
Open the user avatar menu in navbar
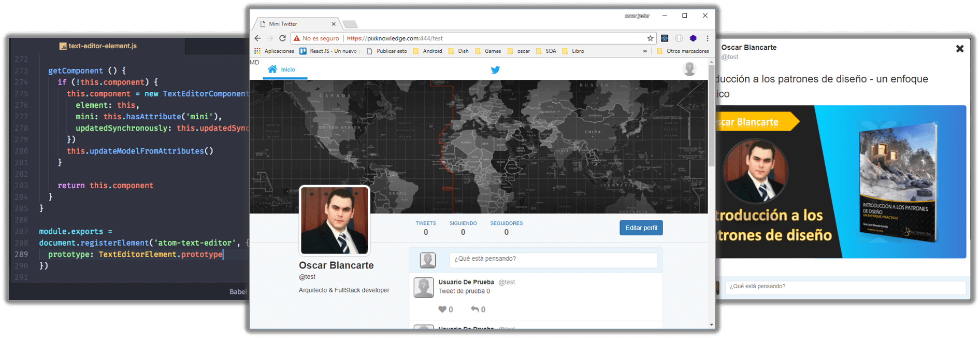tap(689, 69)
